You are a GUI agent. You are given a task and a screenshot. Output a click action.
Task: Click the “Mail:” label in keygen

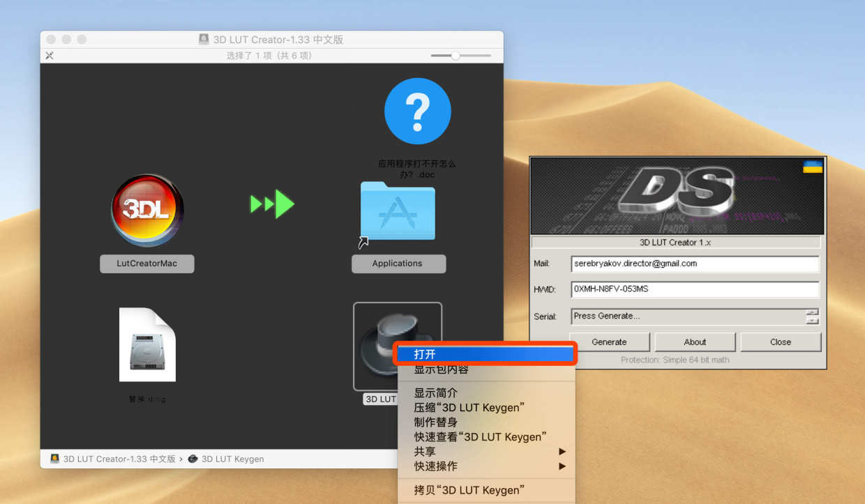[x=542, y=264]
